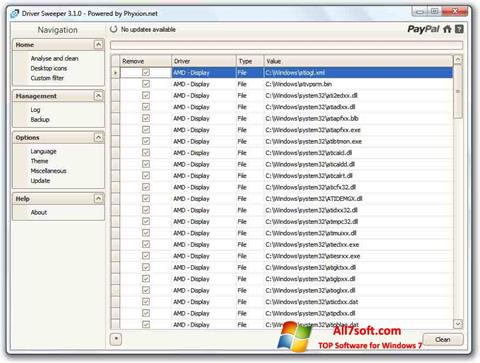Uncheck Remove for ATIDEMGX.dll row
This screenshot has width=480, height=363.
tap(146, 198)
